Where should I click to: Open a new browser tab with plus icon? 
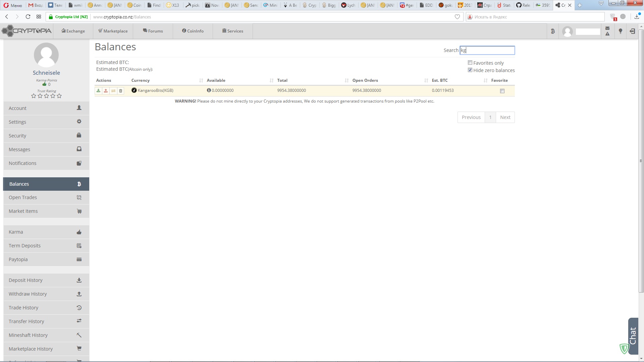coord(580,5)
